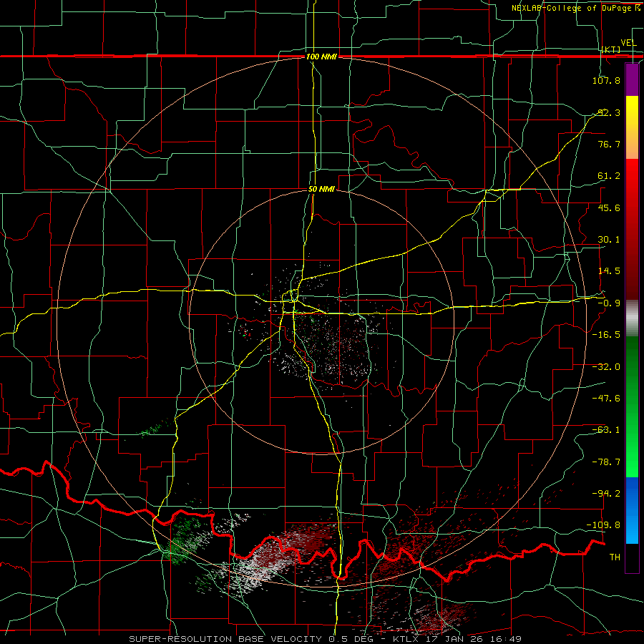Click the 76.7 velocity scale value

click(608, 144)
